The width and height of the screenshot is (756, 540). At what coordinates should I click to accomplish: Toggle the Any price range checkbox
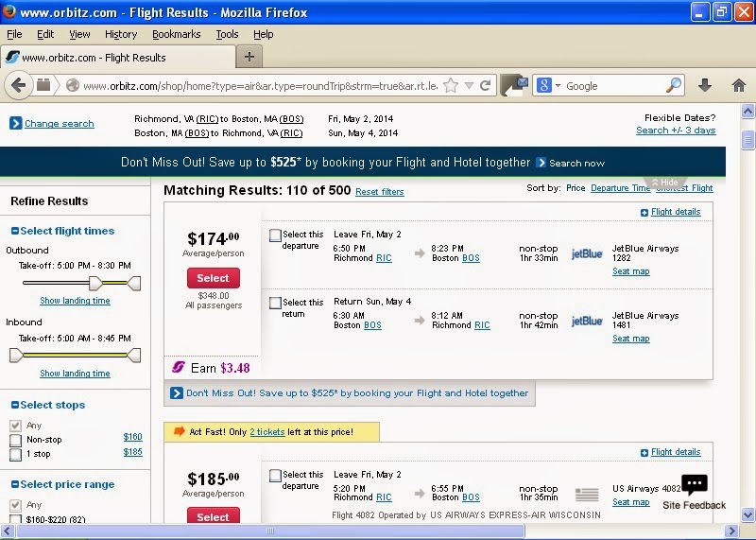(15, 505)
